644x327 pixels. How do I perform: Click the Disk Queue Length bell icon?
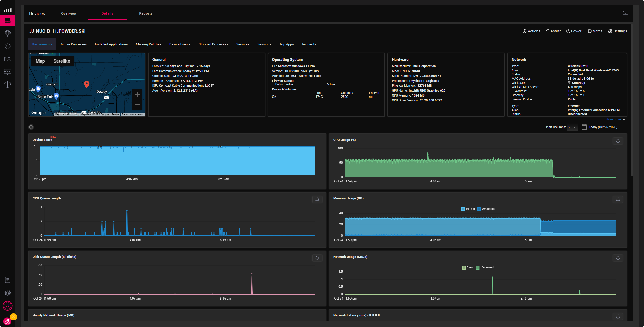pyautogui.click(x=317, y=258)
